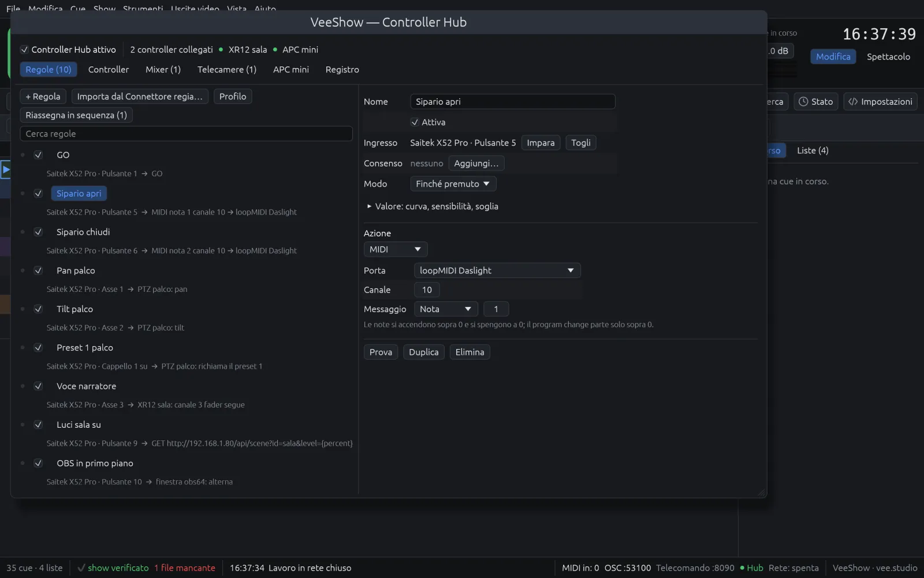Expand Valore: curva, sensibilità, soglia section

pos(433,206)
